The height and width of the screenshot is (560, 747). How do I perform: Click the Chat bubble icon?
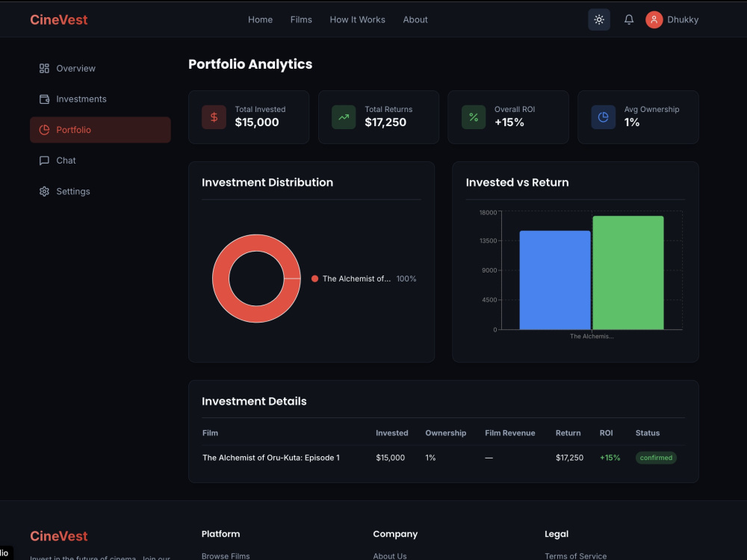pos(44,161)
